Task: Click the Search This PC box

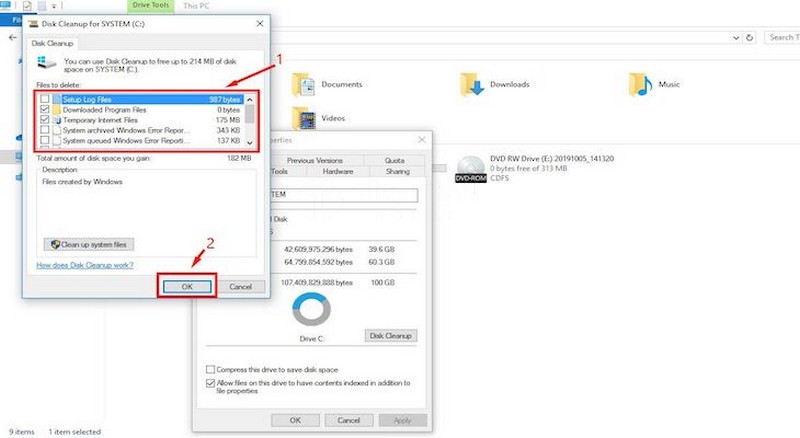Action: 782,37
